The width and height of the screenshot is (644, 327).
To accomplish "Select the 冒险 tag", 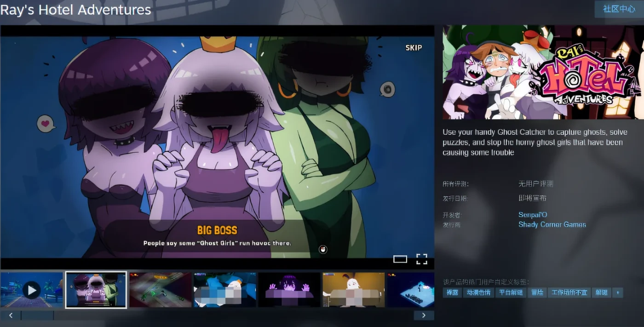I will (537, 293).
